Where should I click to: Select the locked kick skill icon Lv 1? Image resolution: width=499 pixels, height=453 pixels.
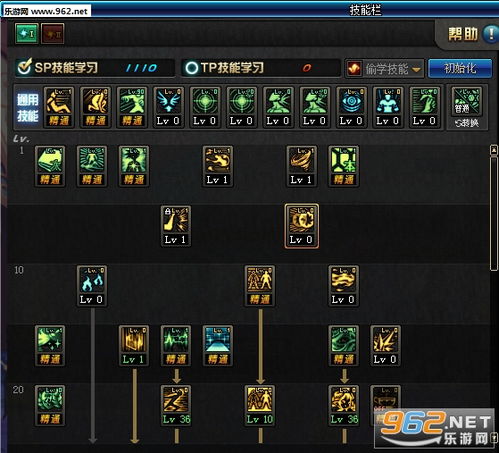[176, 226]
